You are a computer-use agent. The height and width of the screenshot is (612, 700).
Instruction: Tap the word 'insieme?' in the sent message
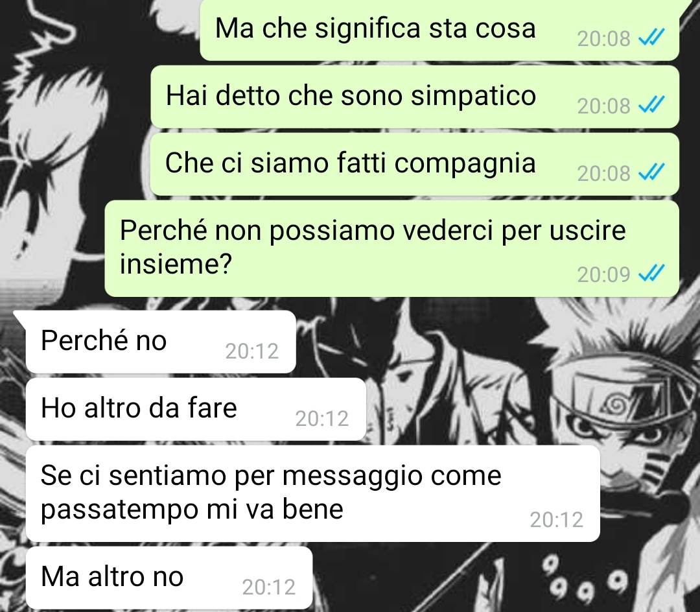pyautogui.click(x=176, y=264)
